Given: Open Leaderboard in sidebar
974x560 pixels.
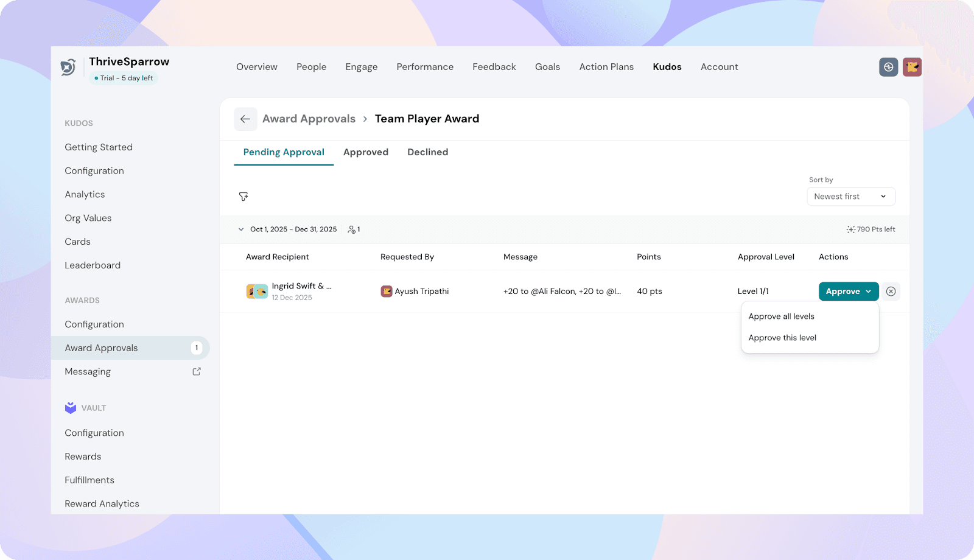Looking at the screenshot, I should click(93, 265).
